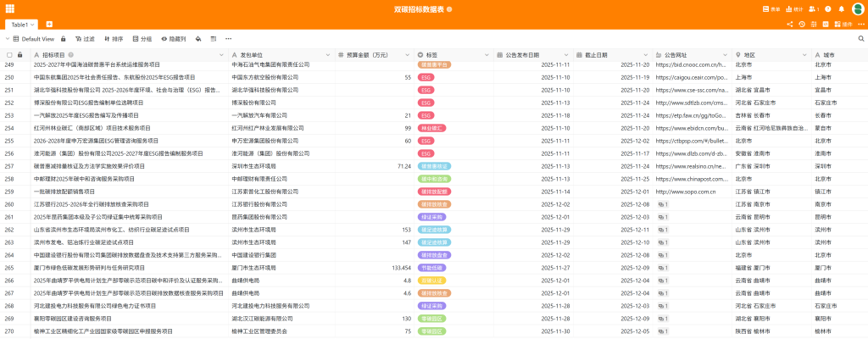Image resolution: width=868 pixels, height=339 pixels.
Task: Toggle 隐藏列 column visibility option
Action: (172, 39)
